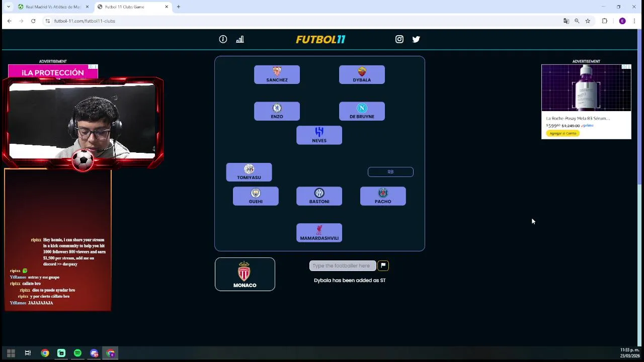Viewport: 644px width, 362px height.
Task: Select the Enzo player card
Action: pyautogui.click(x=277, y=111)
